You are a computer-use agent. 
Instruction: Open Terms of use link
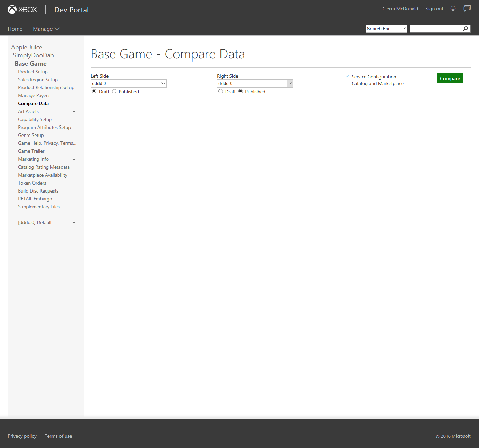tap(58, 436)
